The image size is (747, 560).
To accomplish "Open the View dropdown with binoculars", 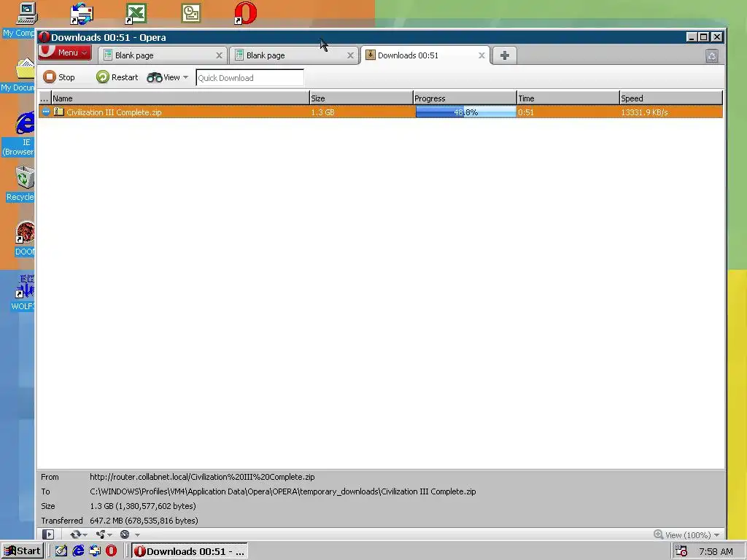I will pyautogui.click(x=167, y=77).
